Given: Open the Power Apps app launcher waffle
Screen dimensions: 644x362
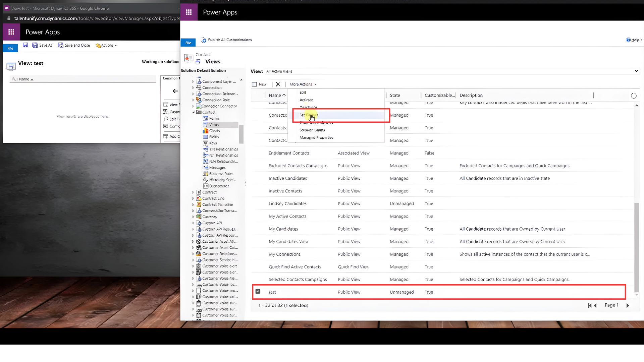Looking at the screenshot, I should click(189, 12).
